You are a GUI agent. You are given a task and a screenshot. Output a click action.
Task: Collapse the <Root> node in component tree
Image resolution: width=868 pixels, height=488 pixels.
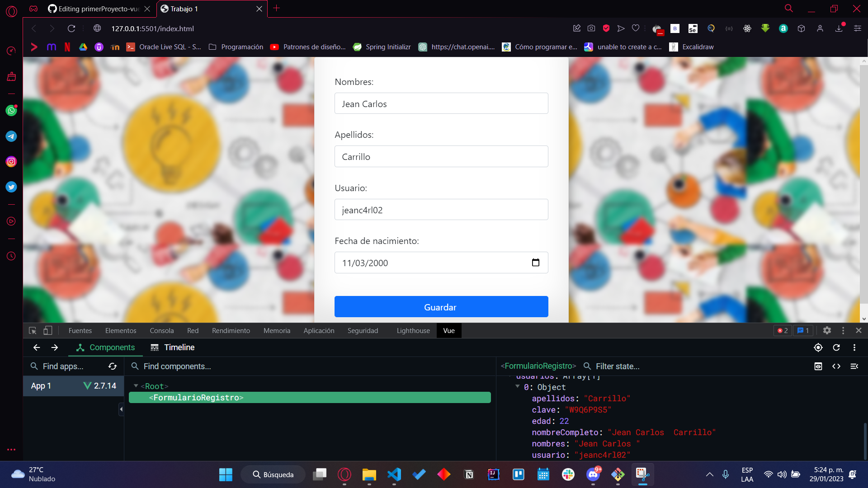pos(136,386)
